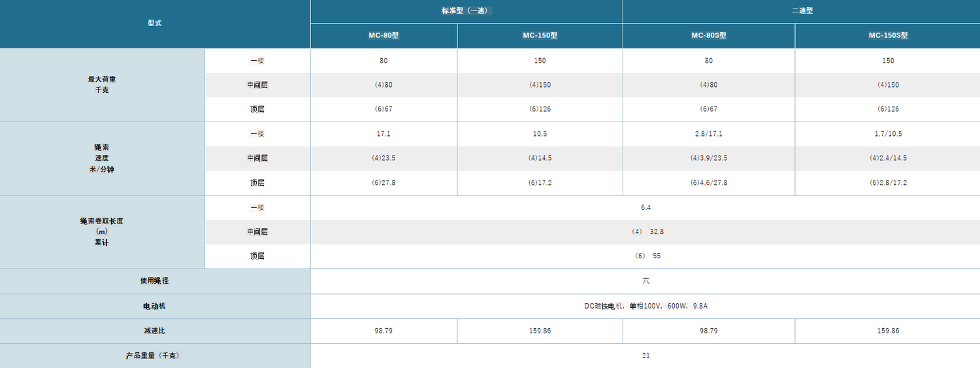The height and width of the screenshot is (368, 980).
Task: Click (6)67 in the MC-80型 column
Action: pos(384,109)
